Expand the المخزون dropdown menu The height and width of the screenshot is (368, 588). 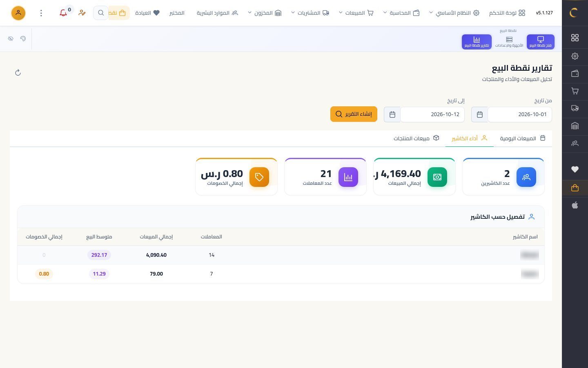click(x=265, y=13)
